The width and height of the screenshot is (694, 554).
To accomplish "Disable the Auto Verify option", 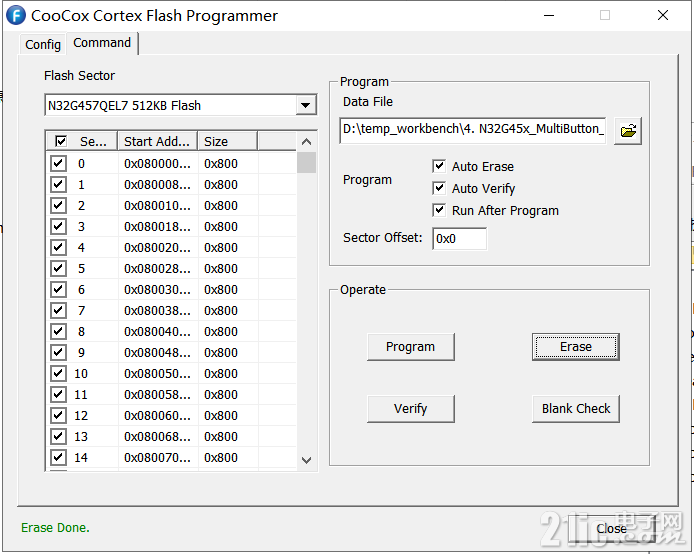I will click(x=439, y=188).
